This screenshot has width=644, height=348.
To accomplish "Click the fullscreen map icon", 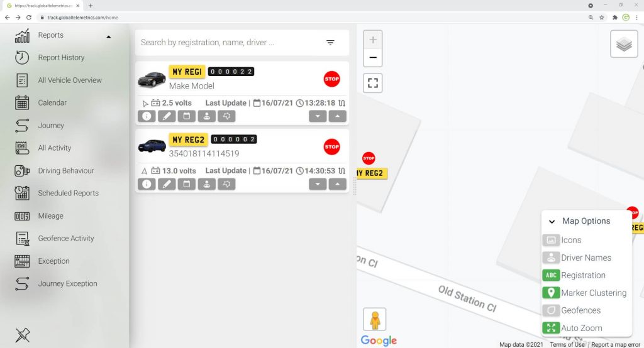I will [x=373, y=83].
